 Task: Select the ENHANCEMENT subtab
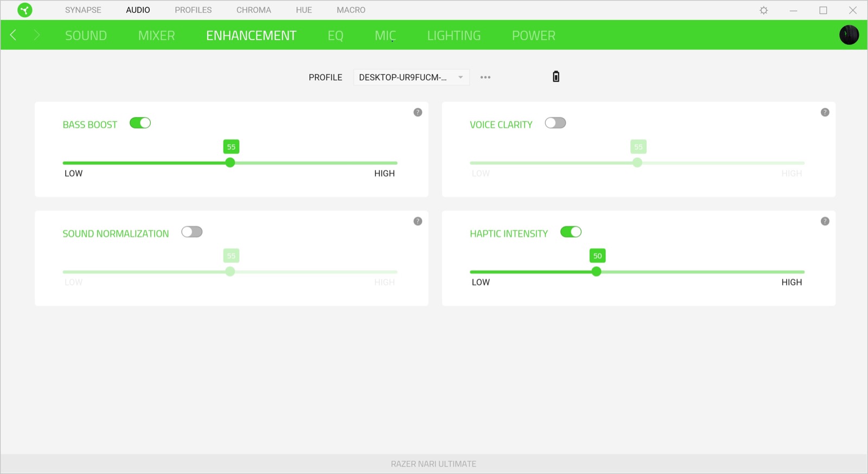point(251,35)
